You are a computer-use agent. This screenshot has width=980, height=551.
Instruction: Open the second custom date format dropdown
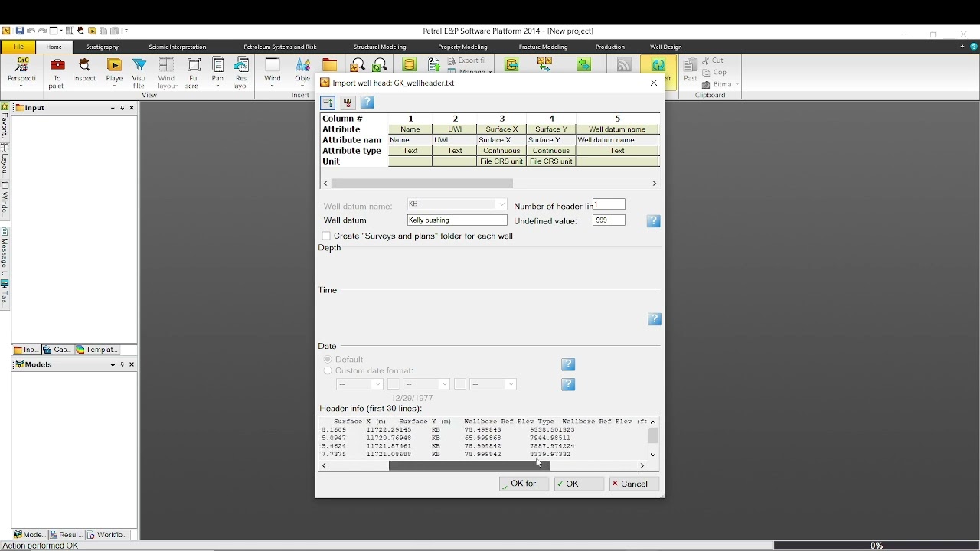(444, 384)
